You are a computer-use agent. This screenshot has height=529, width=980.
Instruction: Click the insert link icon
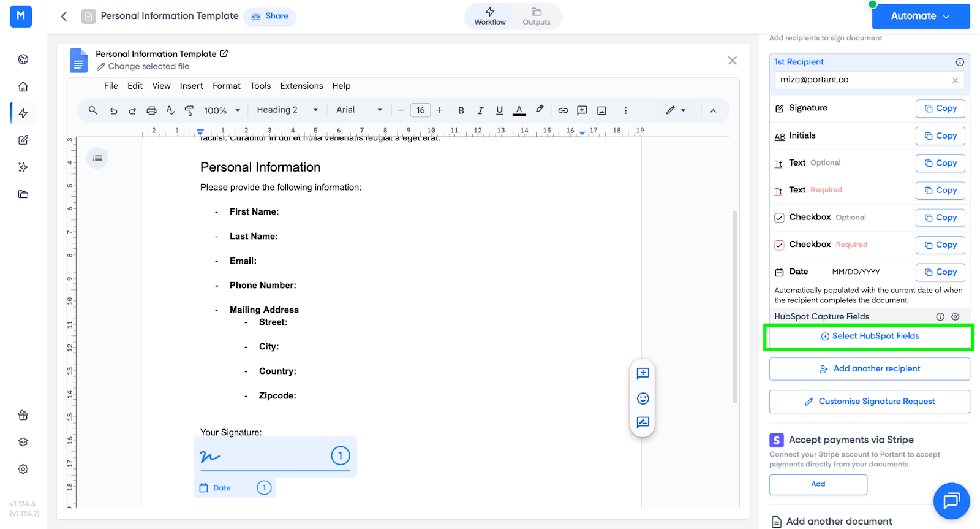point(563,110)
